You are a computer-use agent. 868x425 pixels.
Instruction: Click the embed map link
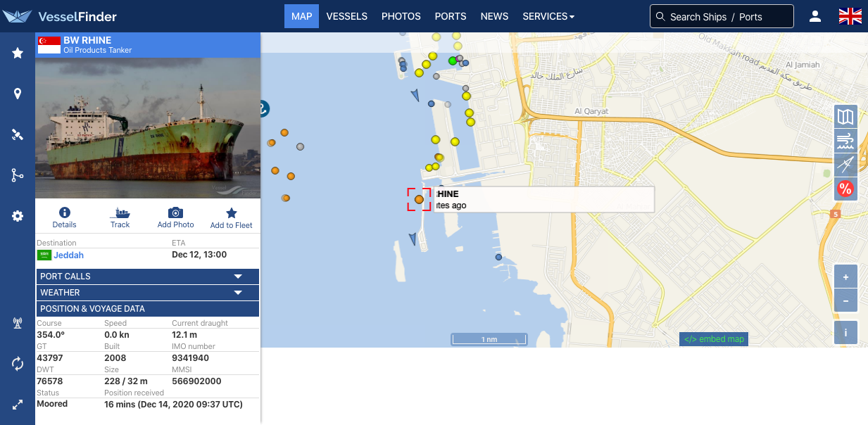pyautogui.click(x=714, y=339)
